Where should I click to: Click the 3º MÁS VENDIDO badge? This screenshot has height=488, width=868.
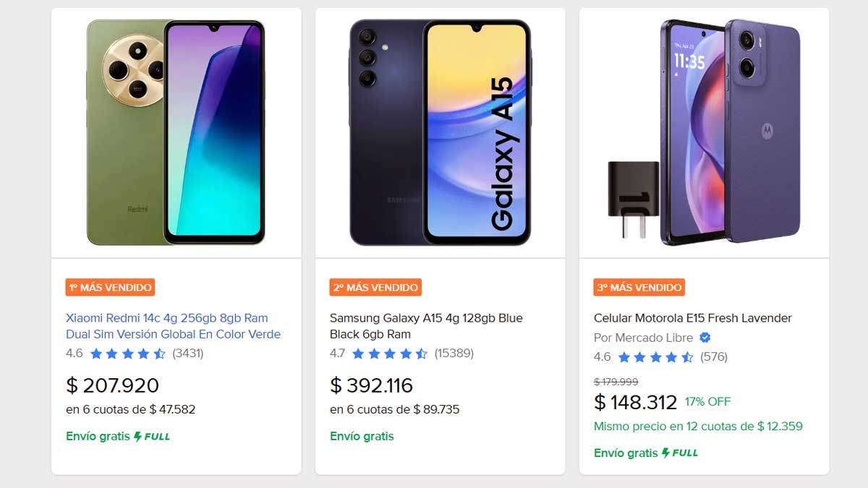pos(639,287)
